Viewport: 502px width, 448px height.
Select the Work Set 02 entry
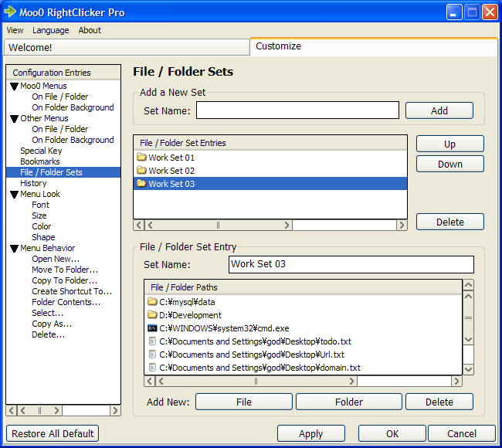tap(270, 171)
